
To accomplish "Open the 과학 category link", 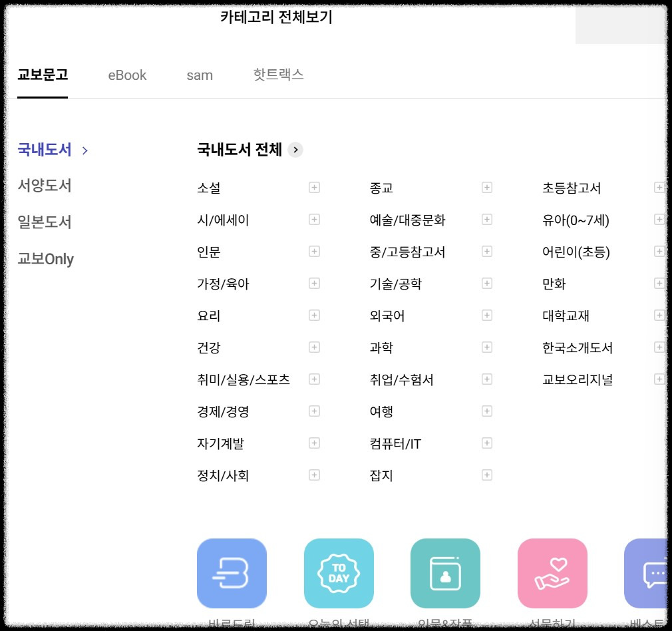I will 381,347.
